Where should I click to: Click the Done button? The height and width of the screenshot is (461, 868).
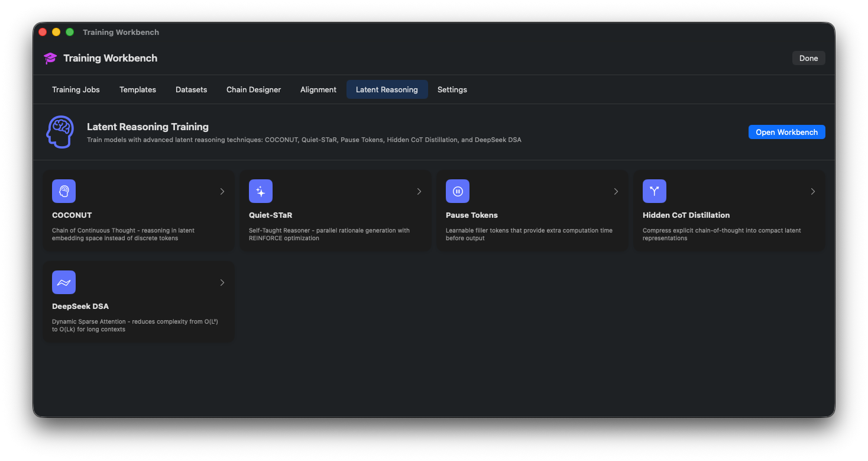pyautogui.click(x=808, y=58)
